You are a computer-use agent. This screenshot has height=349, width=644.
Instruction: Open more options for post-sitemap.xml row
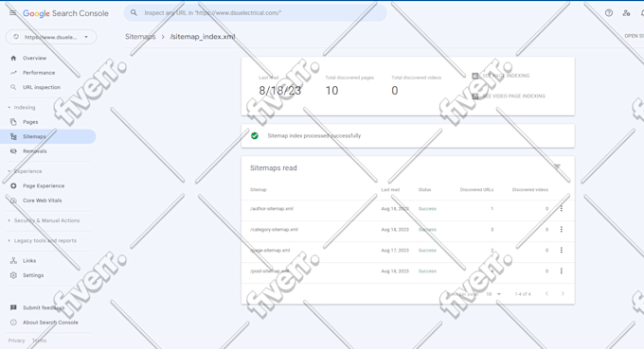tap(561, 271)
